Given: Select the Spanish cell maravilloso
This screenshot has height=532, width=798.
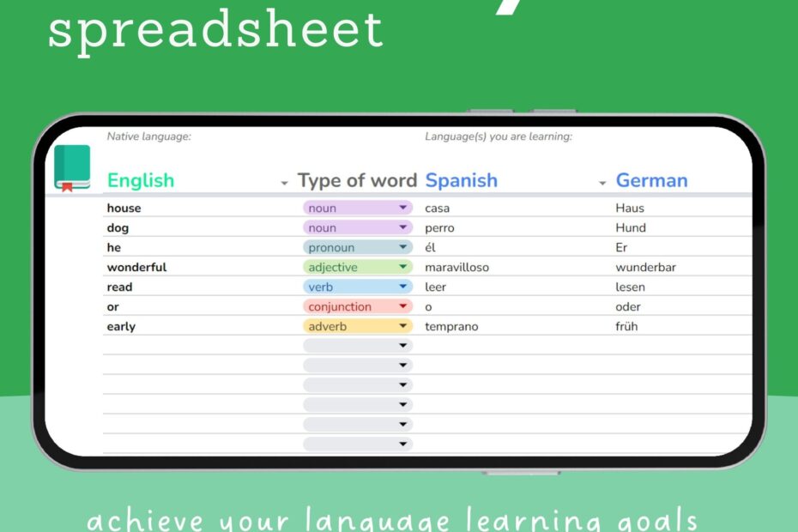Looking at the screenshot, I should point(457,267).
